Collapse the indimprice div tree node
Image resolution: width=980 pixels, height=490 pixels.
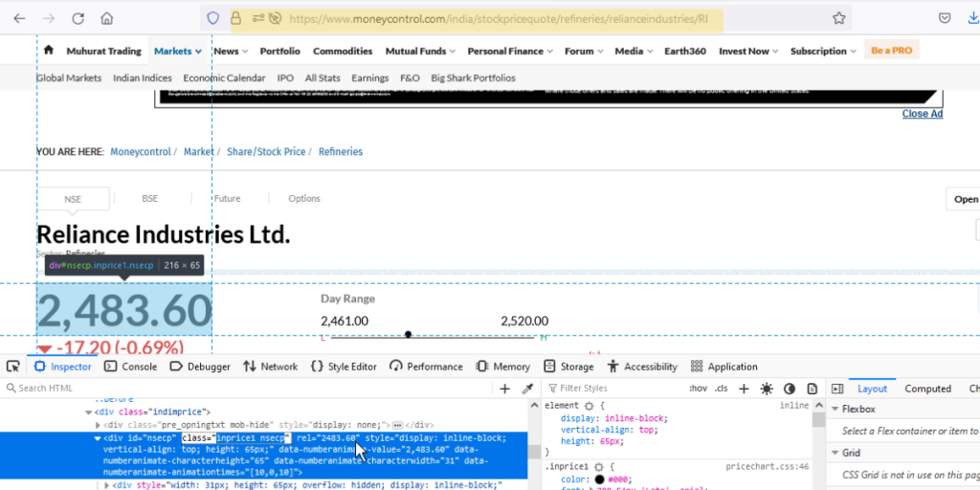pyautogui.click(x=89, y=412)
